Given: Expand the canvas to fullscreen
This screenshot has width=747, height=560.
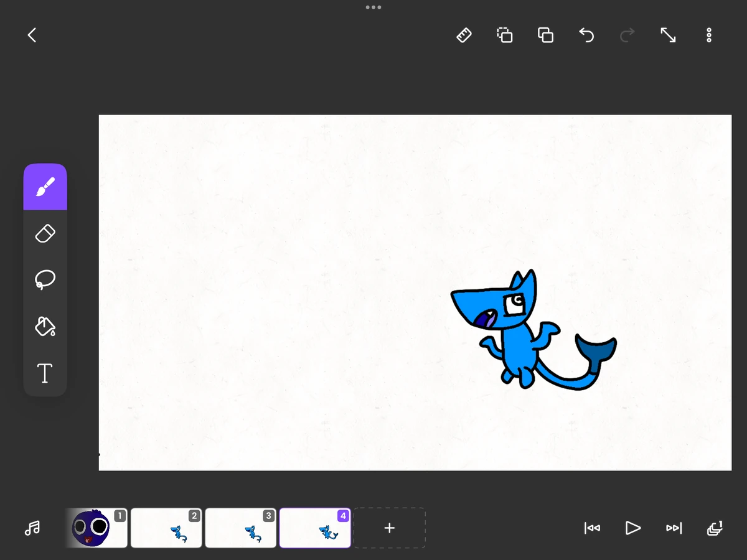Looking at the screenshot, I should [668, 35].
